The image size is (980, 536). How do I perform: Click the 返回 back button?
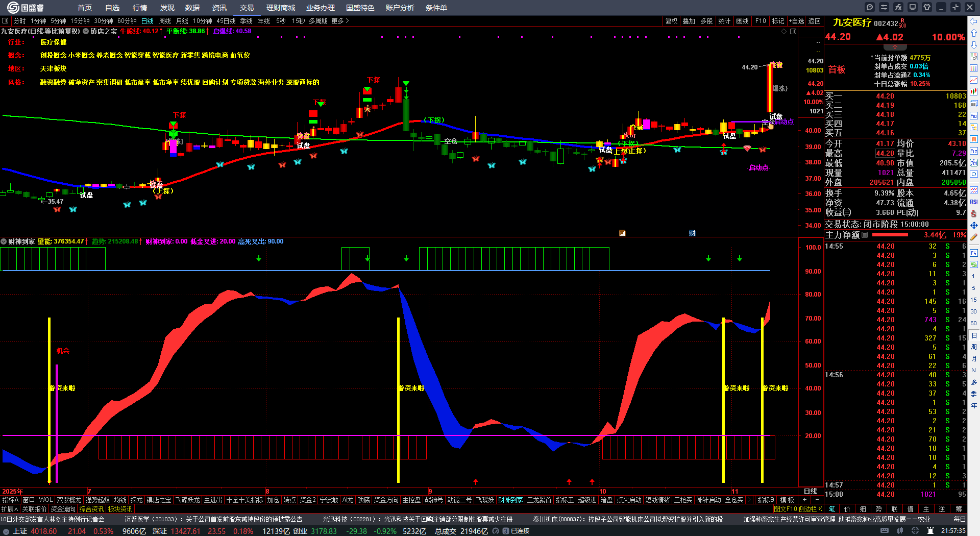(x=815, y=21)
